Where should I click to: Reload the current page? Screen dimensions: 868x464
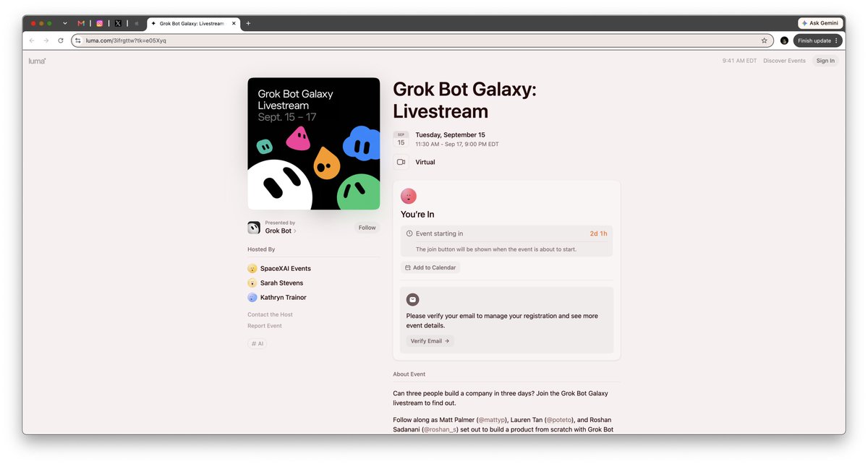pyautogui.click(x=61, y=40)
